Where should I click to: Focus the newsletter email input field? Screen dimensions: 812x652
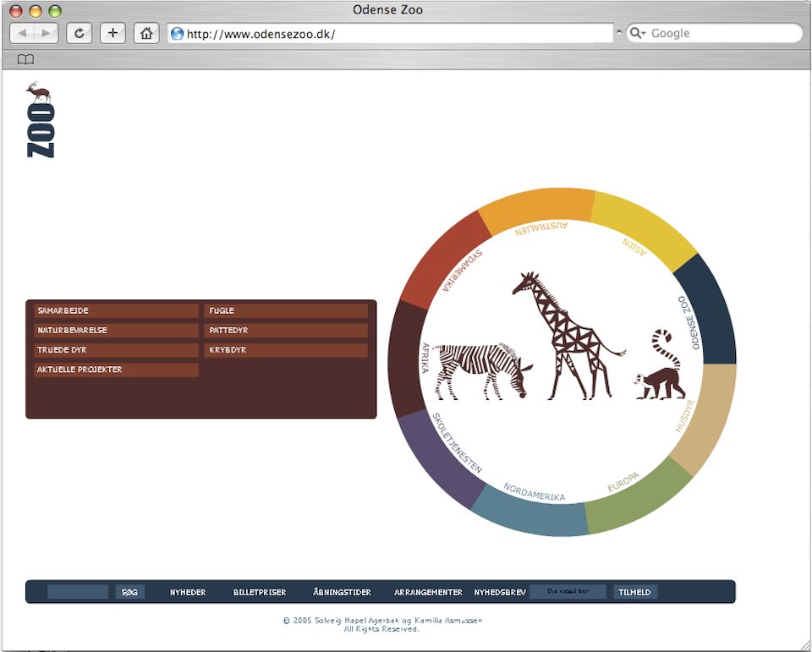click(x=568, y=591)
